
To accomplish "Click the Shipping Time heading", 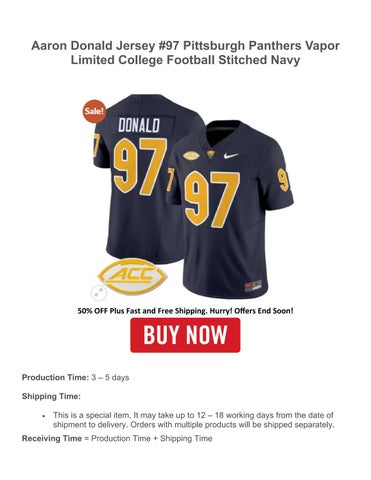I will tap(51, 396).
